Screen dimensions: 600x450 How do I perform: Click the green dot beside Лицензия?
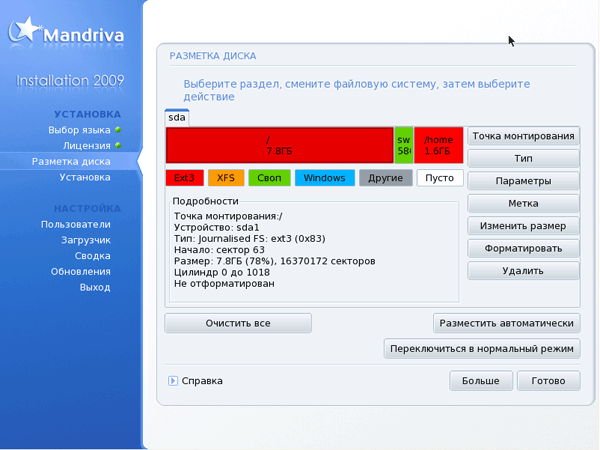coord(118,145)
